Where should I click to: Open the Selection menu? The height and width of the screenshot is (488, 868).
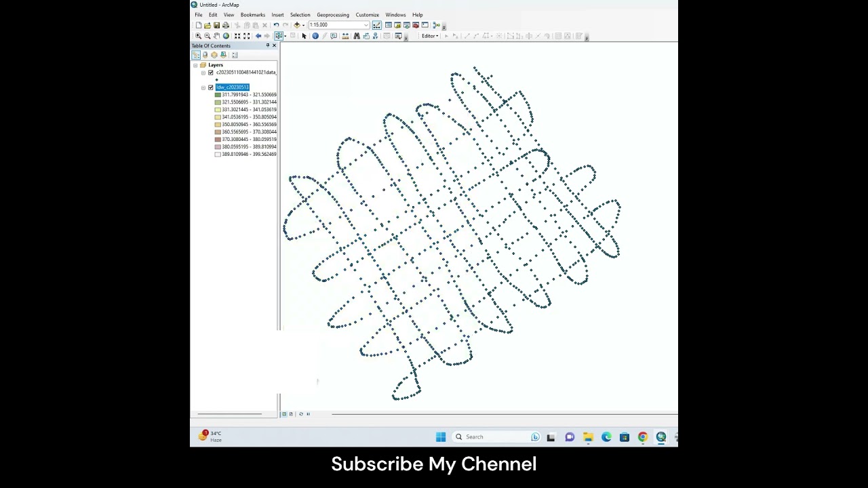coord(300,15)
